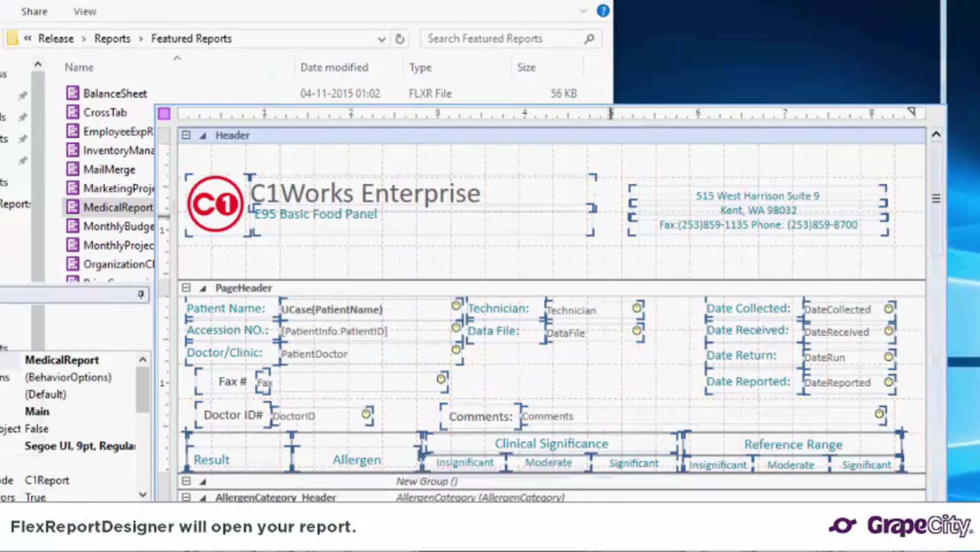The width and height of the screenshot is (980, 552).
Task: Open the Share ribbon tab
Action: coord(34,11)
